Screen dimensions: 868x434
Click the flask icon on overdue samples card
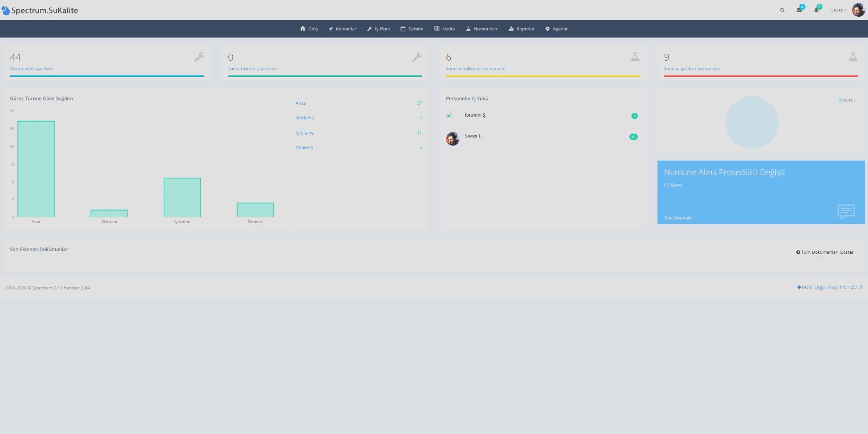(853, 57)
